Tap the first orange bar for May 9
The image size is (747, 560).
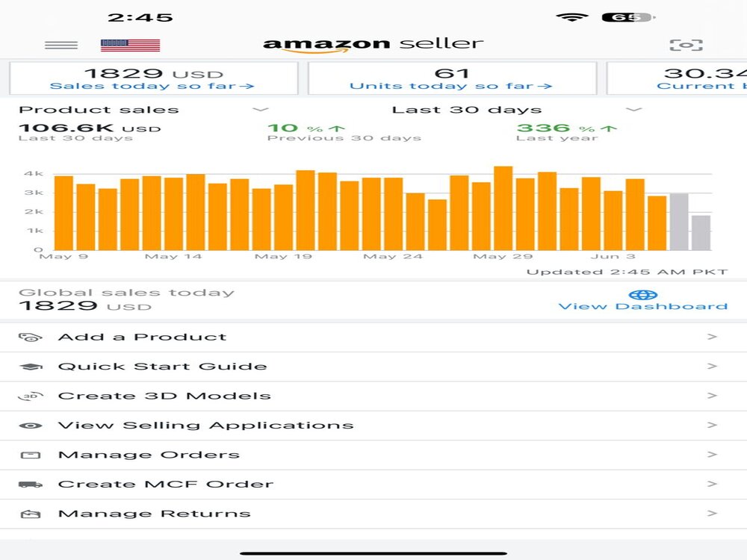(63, 213)
